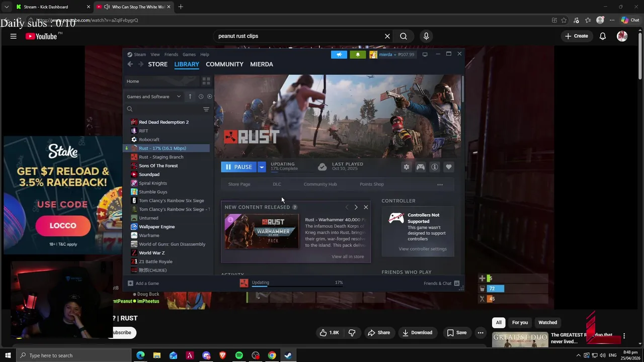This screenshot has height=362, width=644.
Task: Go forward using Steam's forward arrow
Action: point(141,64)
